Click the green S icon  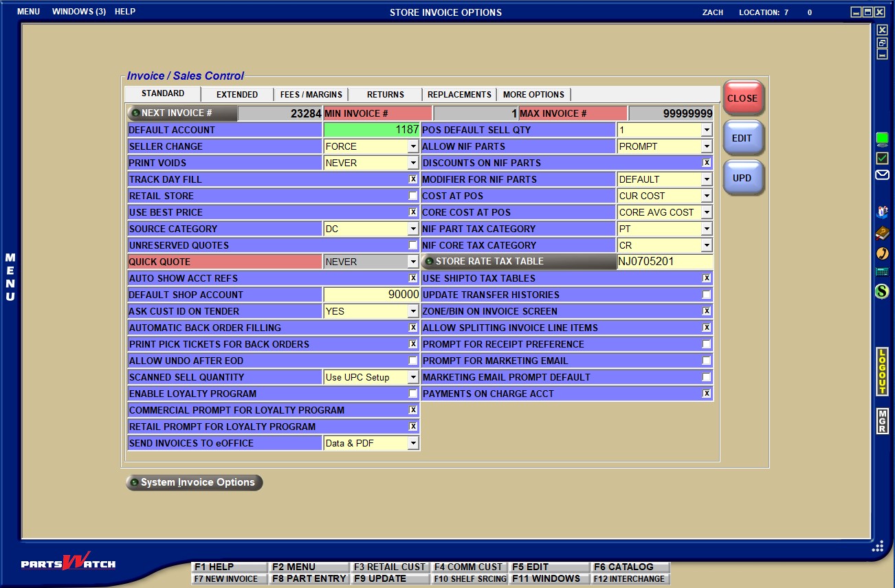(882, 291)
